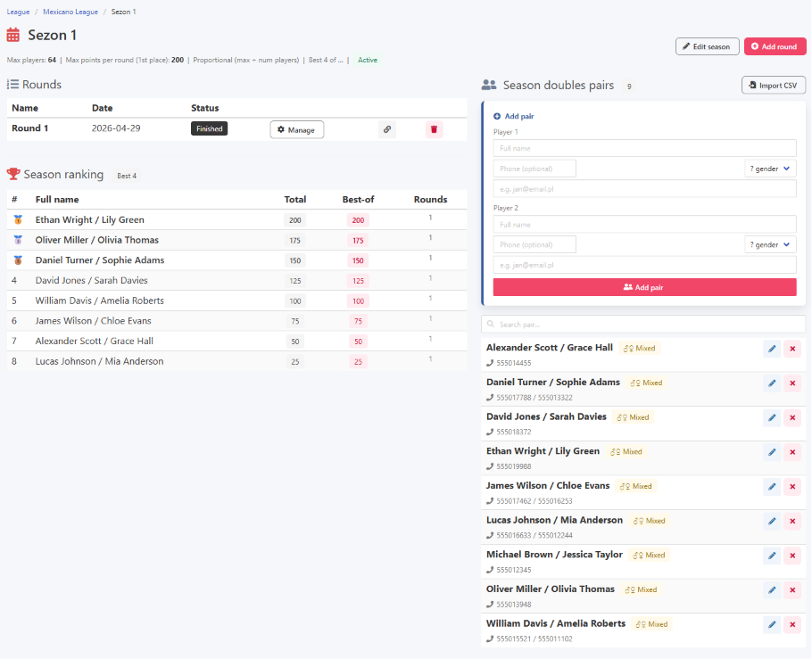
Task: Delete Round 1 with trash icon
Action: tap(434, 129)
